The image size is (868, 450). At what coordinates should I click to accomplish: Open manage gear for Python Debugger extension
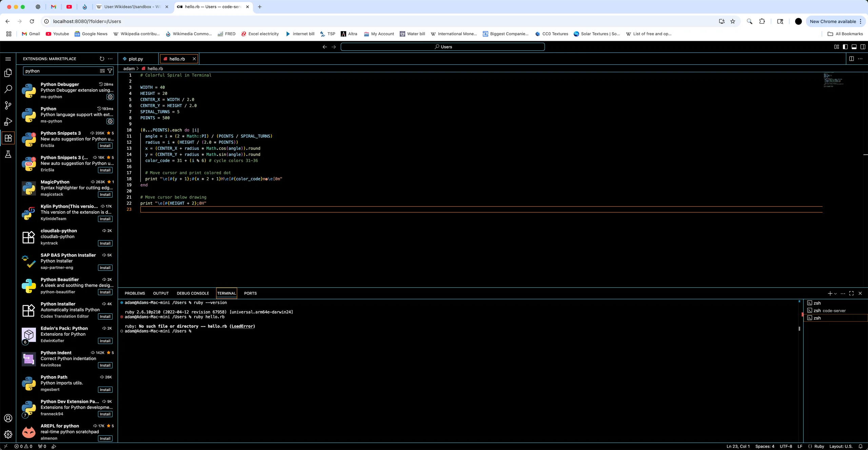[110, 97]
